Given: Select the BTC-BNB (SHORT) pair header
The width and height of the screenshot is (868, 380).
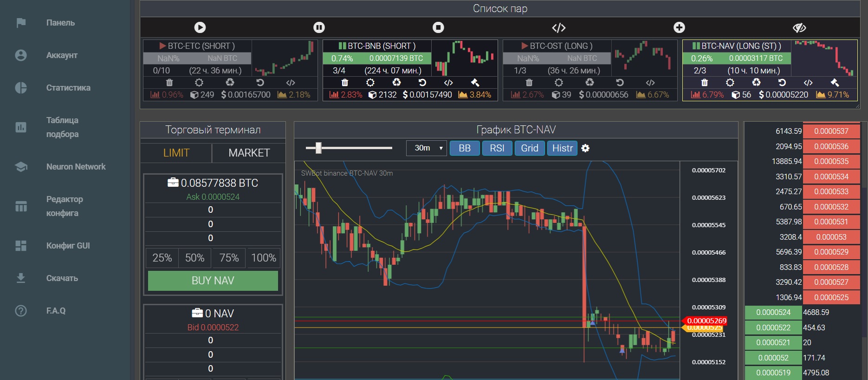Looking at the screenshot, I should coord(377,46).
